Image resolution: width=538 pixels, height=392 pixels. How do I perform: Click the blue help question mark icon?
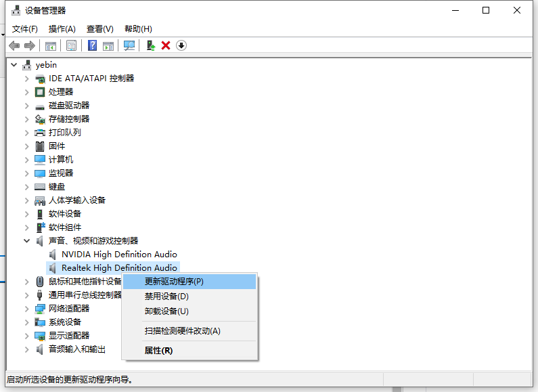click(x=93, y=45)
